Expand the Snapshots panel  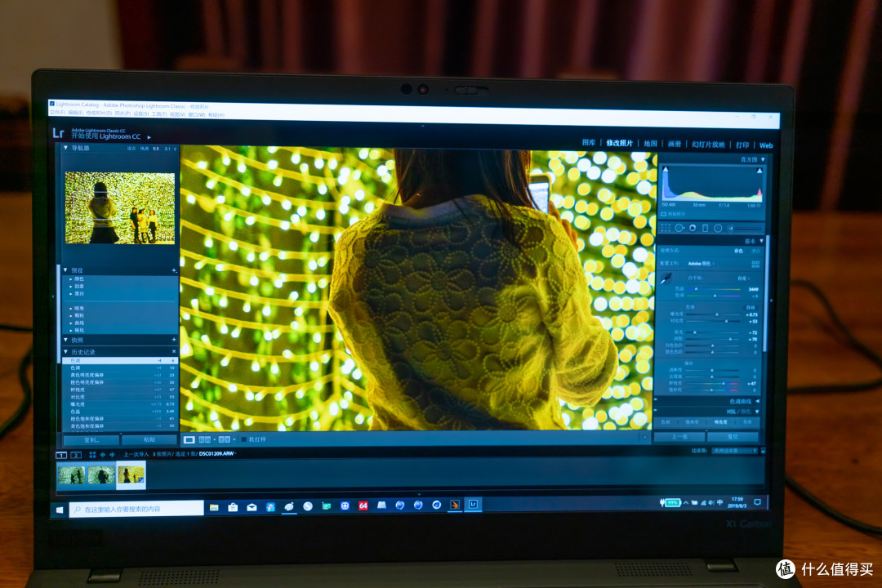click(x=66, y=340)
